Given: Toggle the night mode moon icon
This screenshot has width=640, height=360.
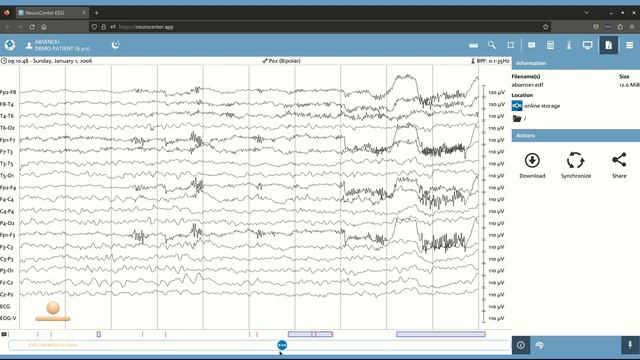Looking at the screenshot, I should tap(116, 45).
